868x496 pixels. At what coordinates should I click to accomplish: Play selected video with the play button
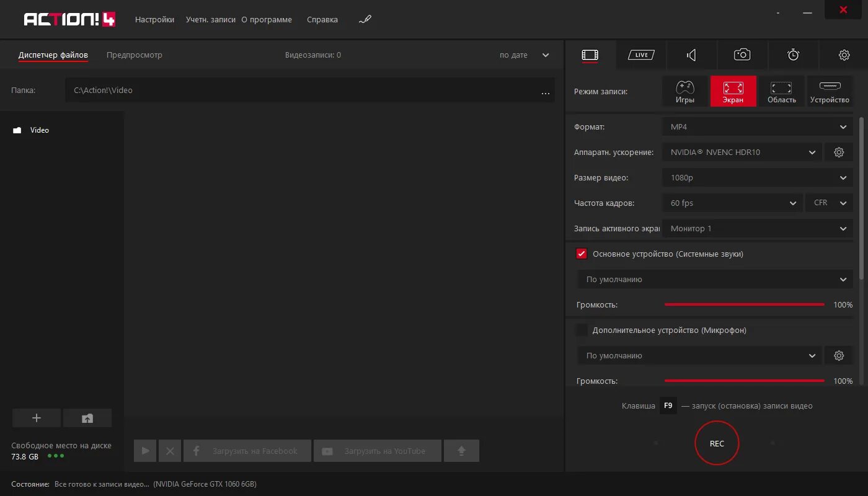click(145, 451)
